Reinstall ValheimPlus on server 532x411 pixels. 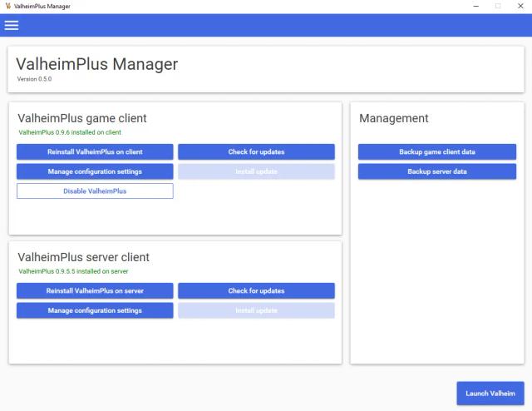[95, 290]
